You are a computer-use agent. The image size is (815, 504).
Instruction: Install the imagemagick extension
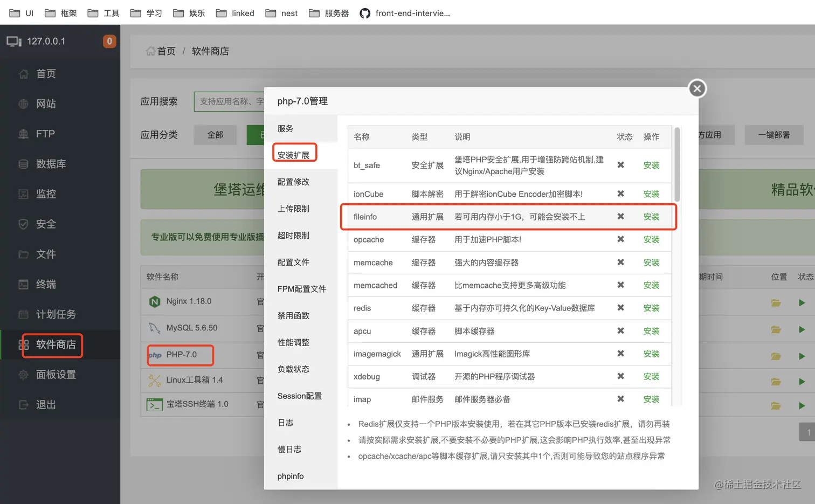click(651, 354)
